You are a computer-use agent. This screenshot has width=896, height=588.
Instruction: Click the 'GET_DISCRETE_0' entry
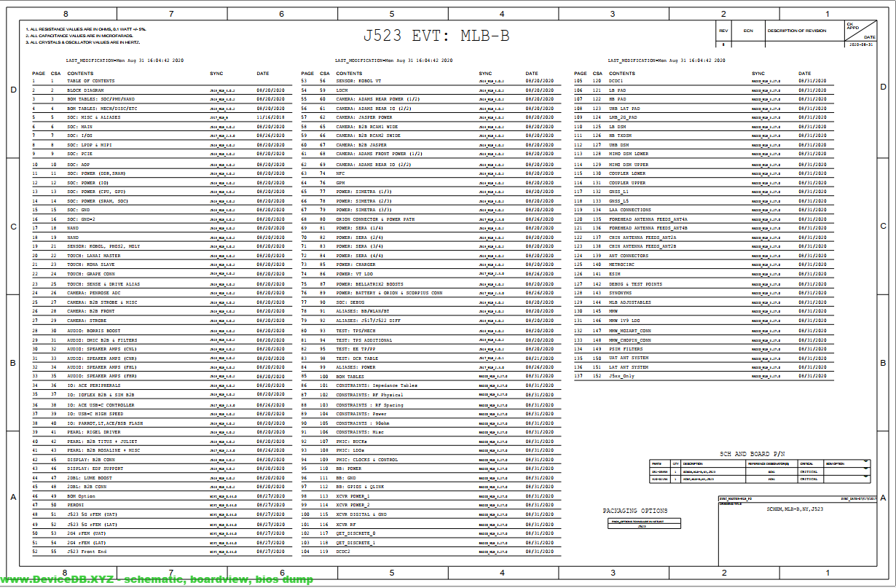coord(355,533)
